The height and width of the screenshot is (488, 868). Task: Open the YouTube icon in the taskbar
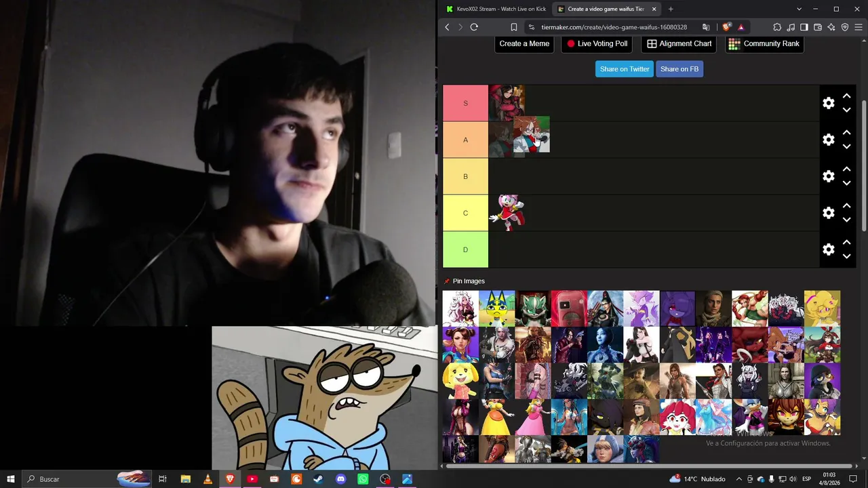tap(252, 479)
